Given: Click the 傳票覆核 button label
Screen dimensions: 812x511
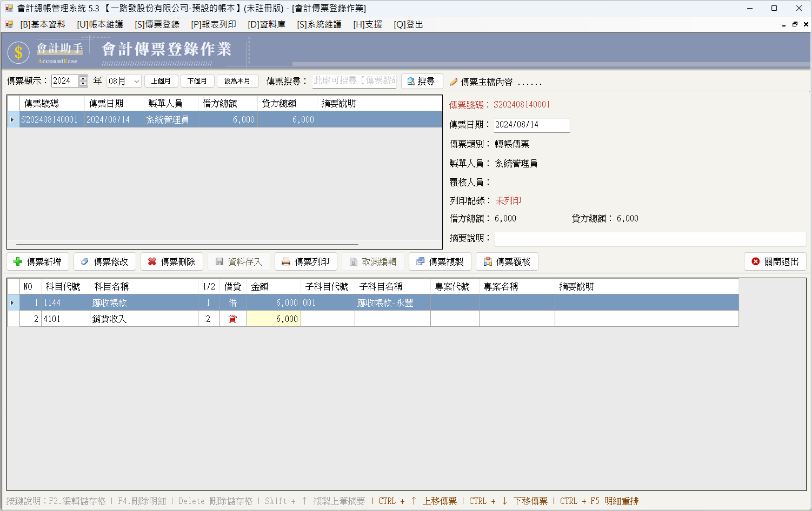Looking at the screenshot, I should [513, 261].
